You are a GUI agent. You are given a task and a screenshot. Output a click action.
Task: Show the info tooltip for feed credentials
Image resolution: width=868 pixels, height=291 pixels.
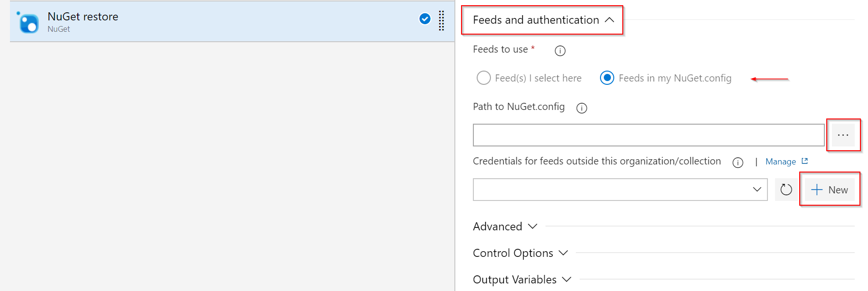click(x=738, y=163)
